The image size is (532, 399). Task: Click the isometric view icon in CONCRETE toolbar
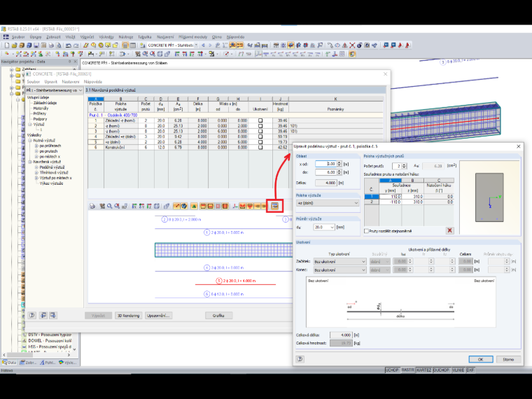(157, 206)
